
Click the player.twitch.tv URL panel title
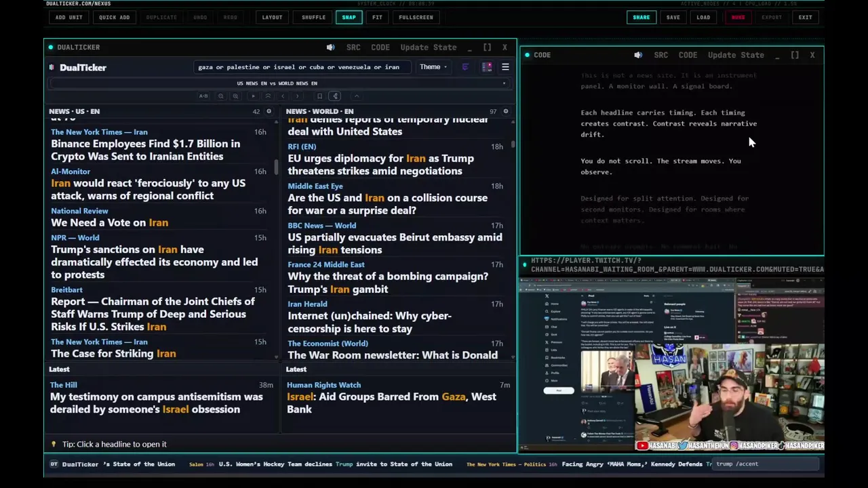pyautogui.click(x=677, y=265)
